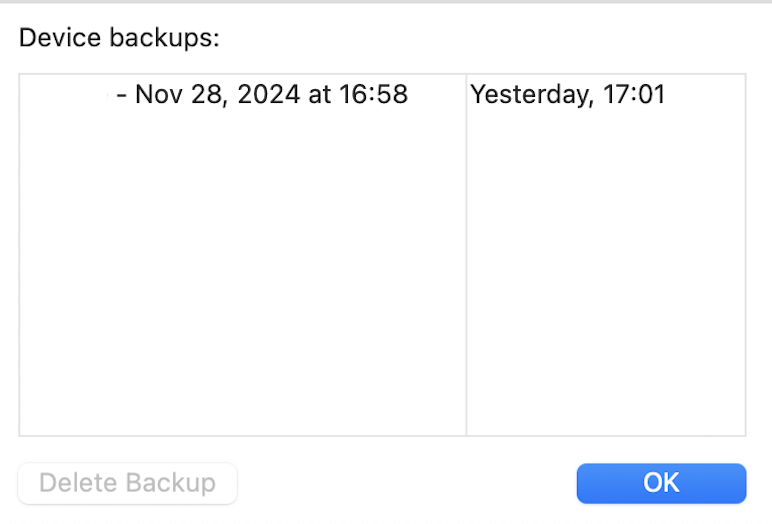Click blank dialog space between Delete Backup and OK
Image resolution: width=772 pixels, height=524 pixels.
(405, 483)
